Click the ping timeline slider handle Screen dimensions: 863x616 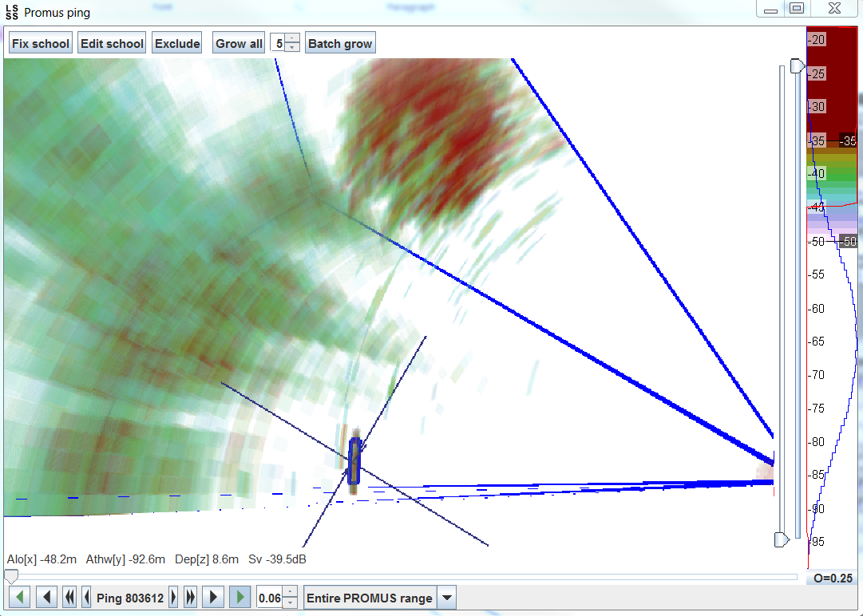[x=11, y=577]
